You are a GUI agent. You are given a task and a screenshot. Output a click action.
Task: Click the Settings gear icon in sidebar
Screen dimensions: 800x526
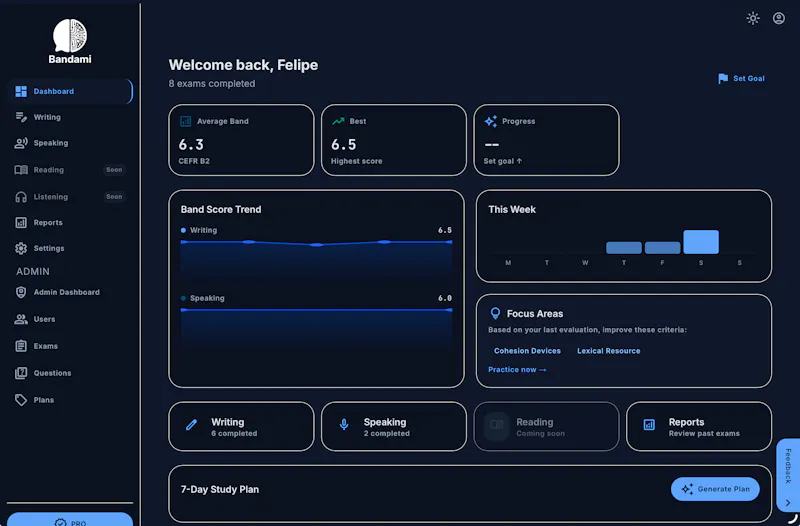click(21, 248)
